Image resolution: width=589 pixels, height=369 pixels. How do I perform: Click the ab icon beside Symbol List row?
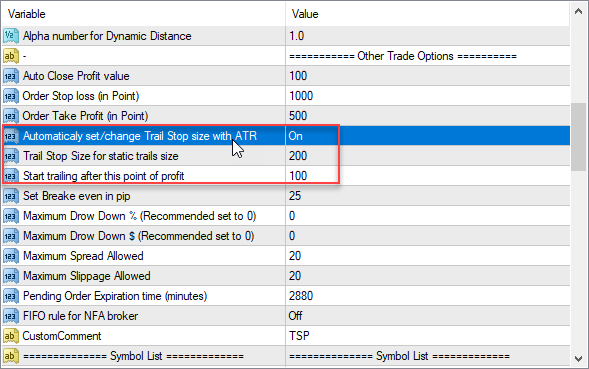pos(11,356)
